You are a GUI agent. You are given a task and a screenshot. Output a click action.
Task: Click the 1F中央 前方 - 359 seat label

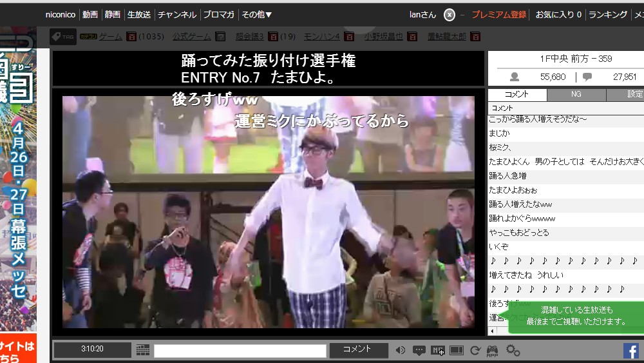coord(575,59)
